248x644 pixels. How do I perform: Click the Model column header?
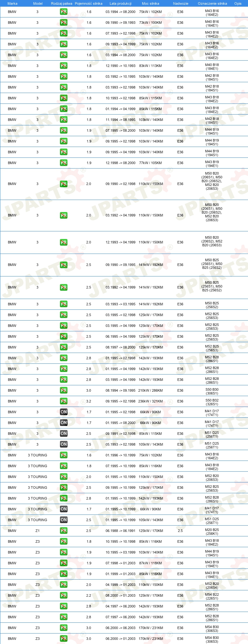coord(38,3)
